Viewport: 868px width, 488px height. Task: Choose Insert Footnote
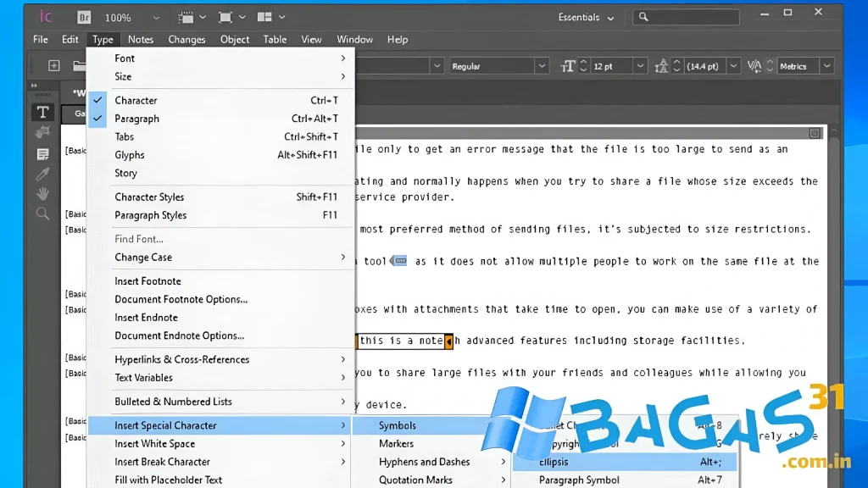(220, 281)
